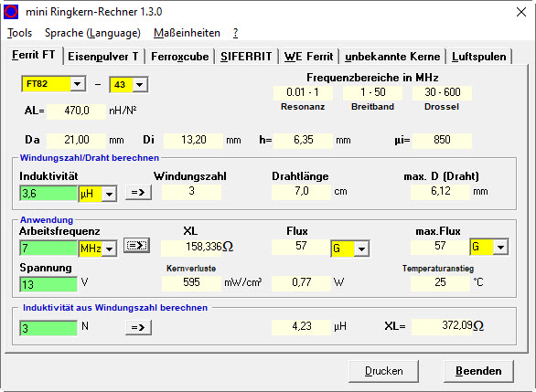536x392 pixels.
Task: Click the red-blue app icon in title bar
Action: (11, 12)
